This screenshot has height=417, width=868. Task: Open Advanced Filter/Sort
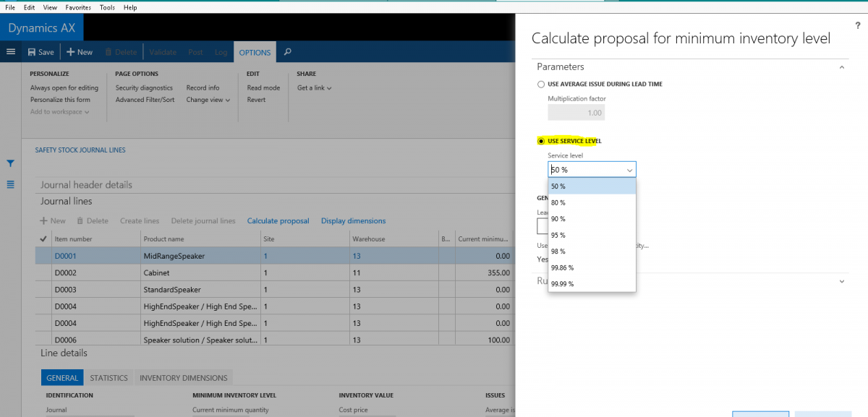click(145, 100)
